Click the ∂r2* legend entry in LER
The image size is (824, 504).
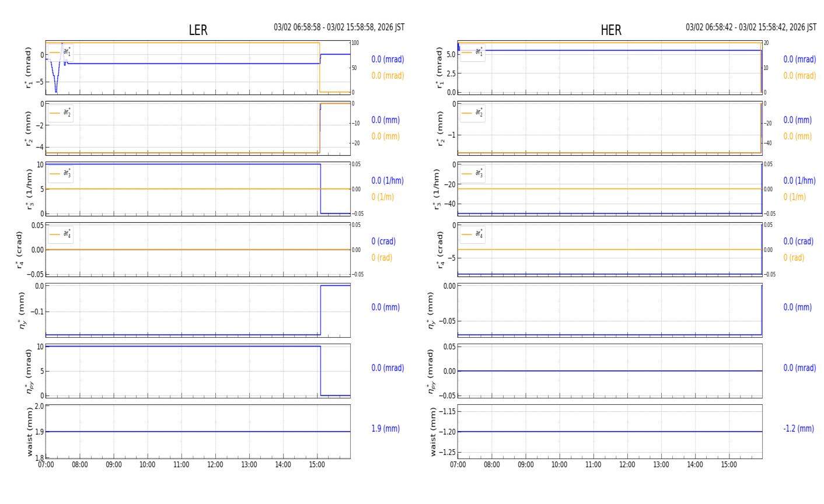point(60,113)
